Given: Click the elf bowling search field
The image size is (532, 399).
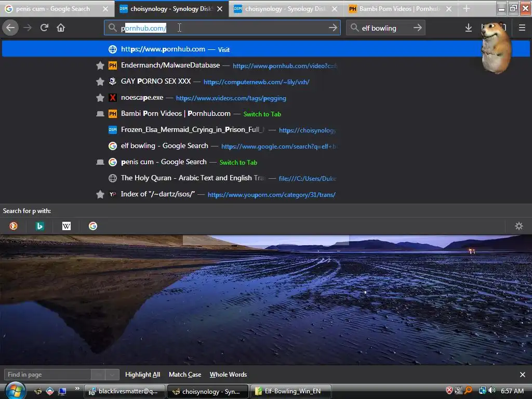Looking at the screenshot, I should pos(386,28).
